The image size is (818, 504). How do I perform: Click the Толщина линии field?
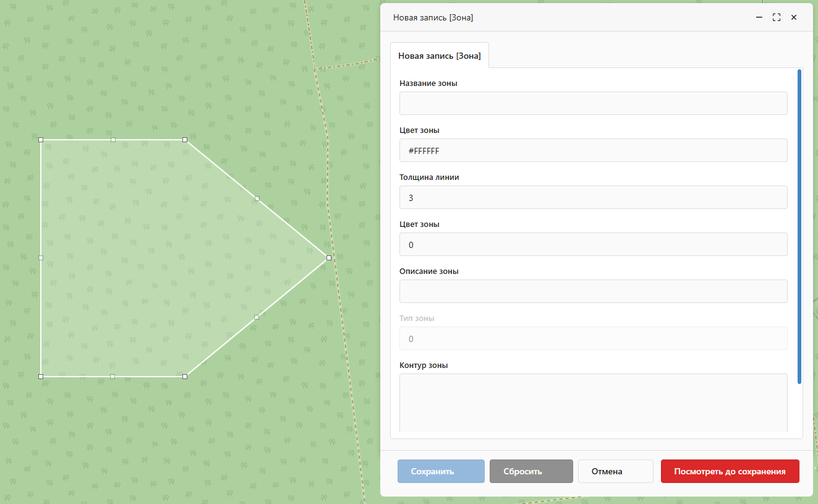[593, 197]
